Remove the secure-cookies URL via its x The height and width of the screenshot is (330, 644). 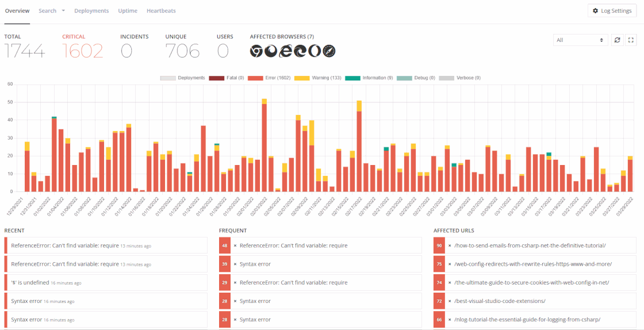450,282
